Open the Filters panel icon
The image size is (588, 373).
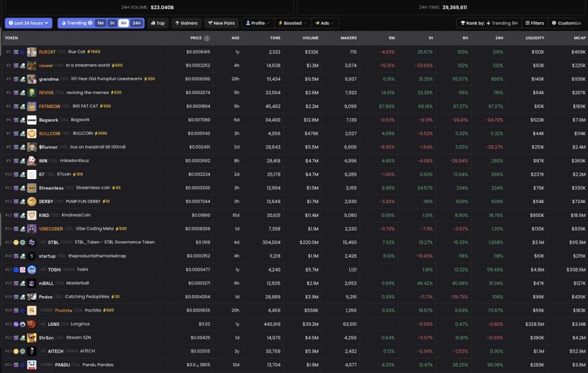tap(528, 23)
